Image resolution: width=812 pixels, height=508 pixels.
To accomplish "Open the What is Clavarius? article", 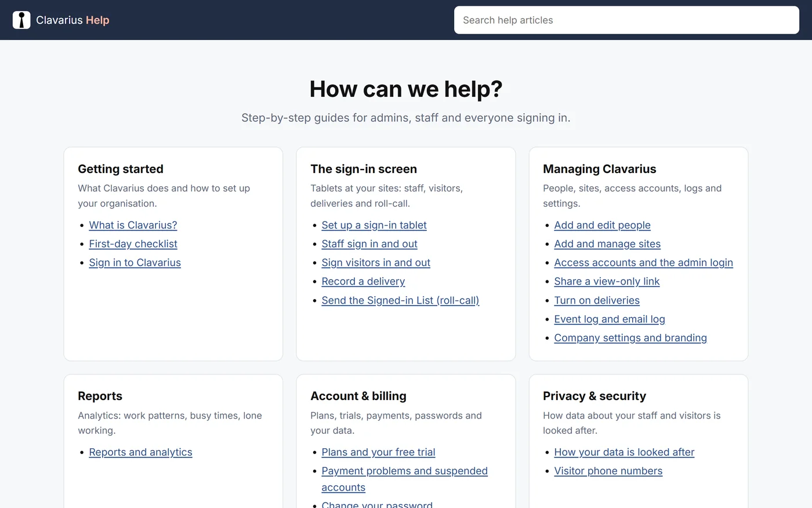I will (x=133, y=225).
